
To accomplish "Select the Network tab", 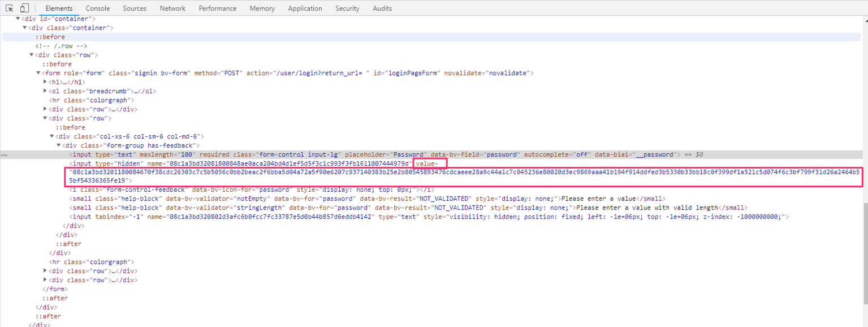I will 172,8.
